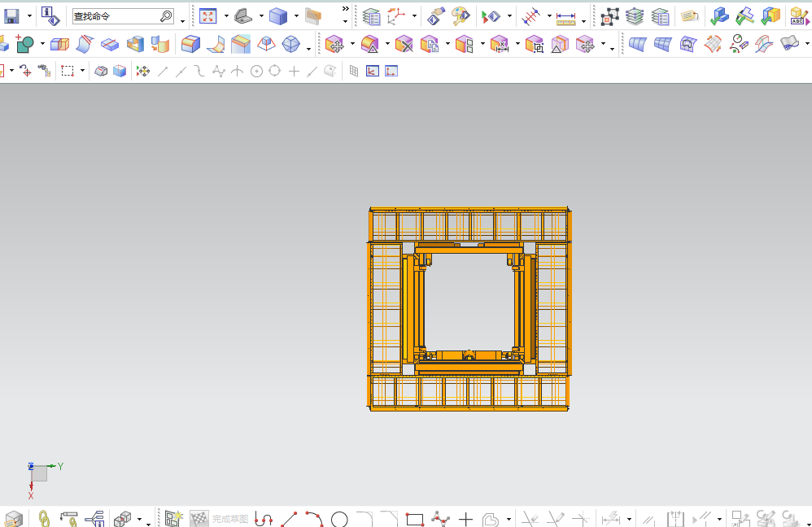
Task: Click the dashed rectangle selection icon
Action: [68, 71]
